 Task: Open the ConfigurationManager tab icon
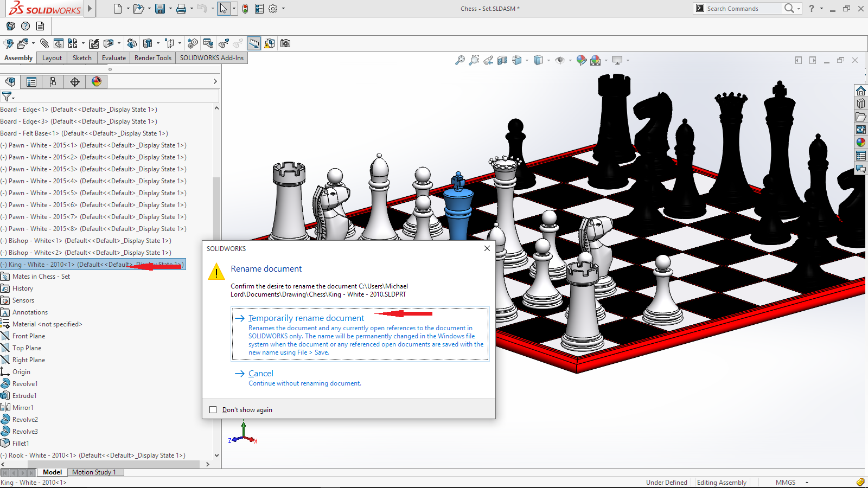(53, 81)
